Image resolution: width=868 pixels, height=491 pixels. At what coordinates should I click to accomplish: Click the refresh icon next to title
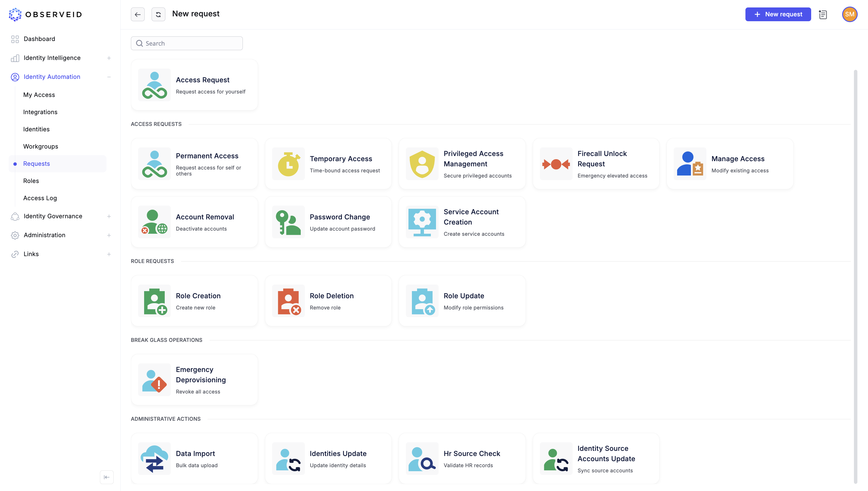158,14
